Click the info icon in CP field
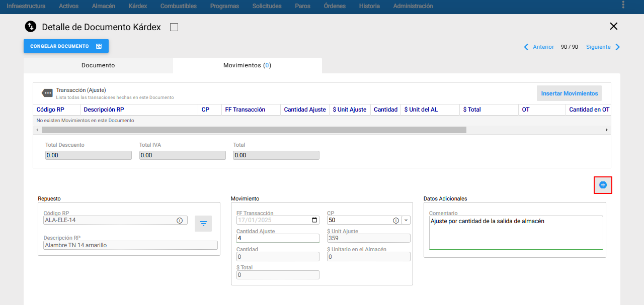Image resolution: width=644 pixels, height=305 pixels. [x=396, y=220]
